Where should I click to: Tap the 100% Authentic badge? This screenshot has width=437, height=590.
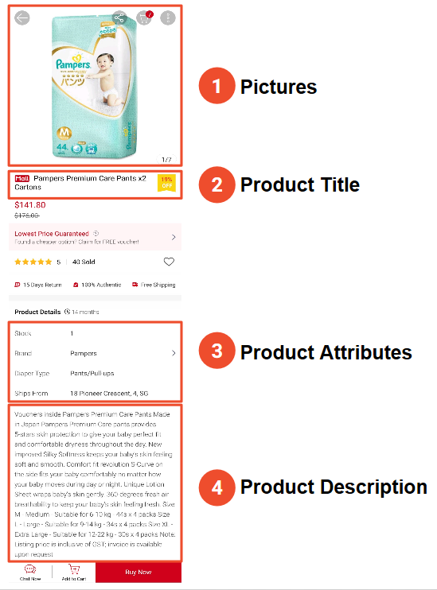pos(97,285)
